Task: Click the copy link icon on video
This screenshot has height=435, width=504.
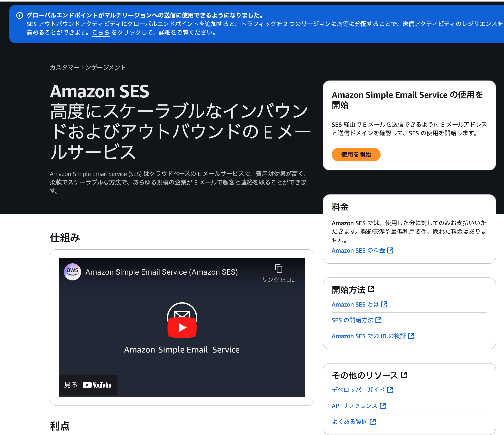Action: (x=279, y=269)
